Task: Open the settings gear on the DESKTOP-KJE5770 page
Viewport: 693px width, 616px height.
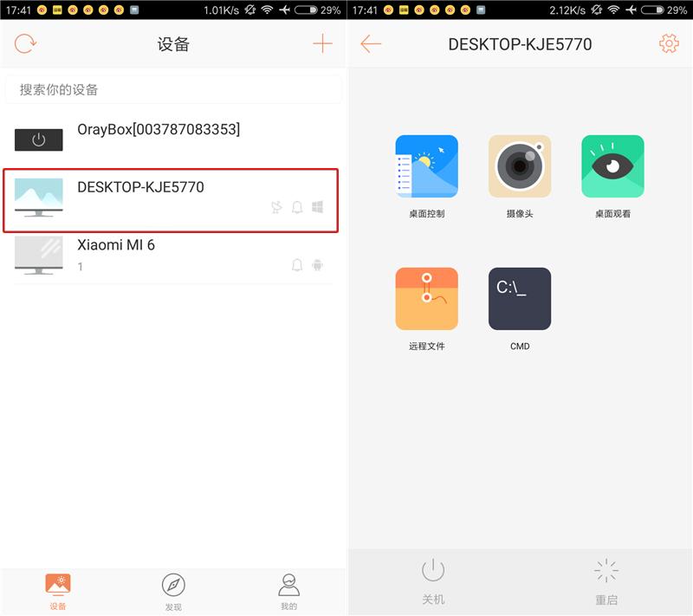Action: (x=669, y=43)
